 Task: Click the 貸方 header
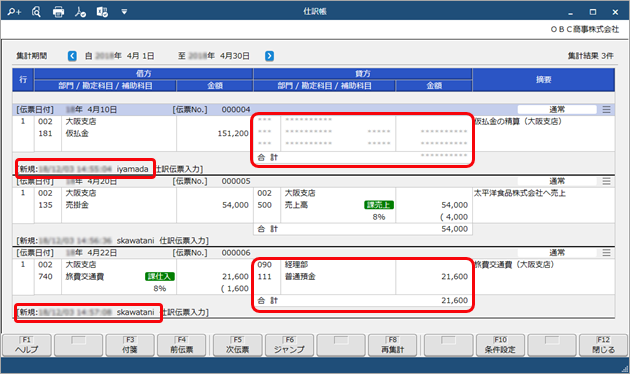tap(363, 74)
